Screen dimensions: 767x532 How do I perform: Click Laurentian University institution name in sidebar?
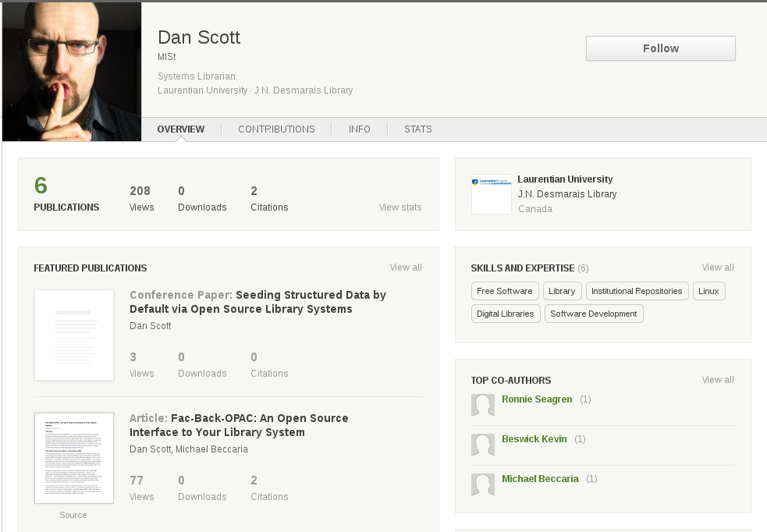(x=565, y=179)
